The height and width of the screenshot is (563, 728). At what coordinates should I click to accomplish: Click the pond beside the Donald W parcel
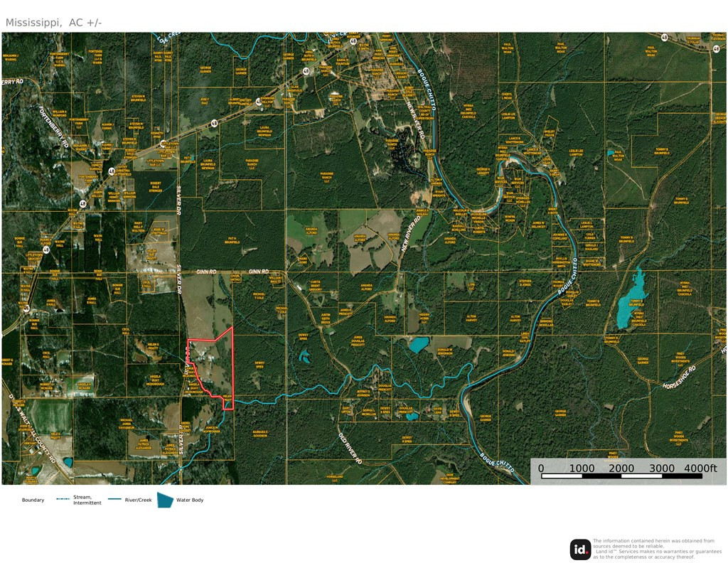(x=419, y=345)
